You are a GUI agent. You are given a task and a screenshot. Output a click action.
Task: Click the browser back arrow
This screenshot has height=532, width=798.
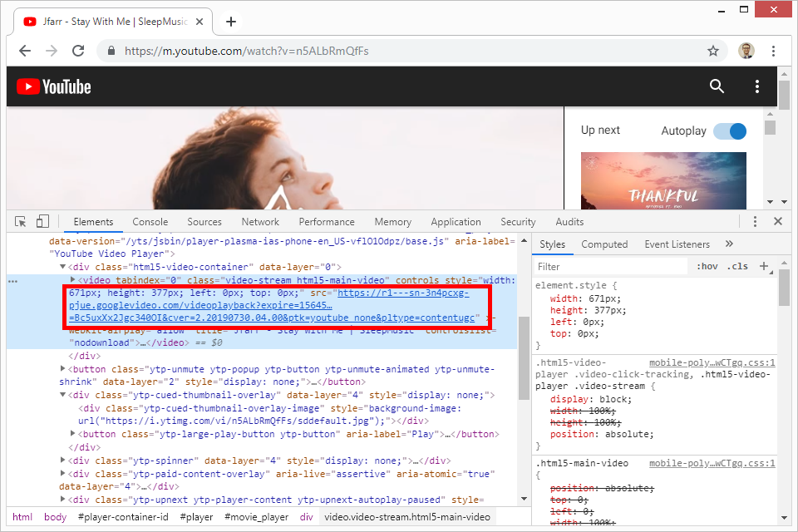[x=25, y=51]
